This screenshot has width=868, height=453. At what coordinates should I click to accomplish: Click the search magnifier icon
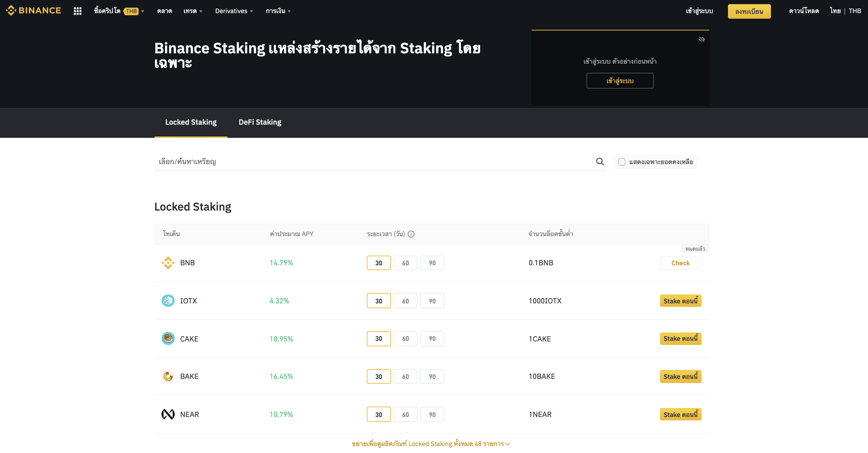600,162
